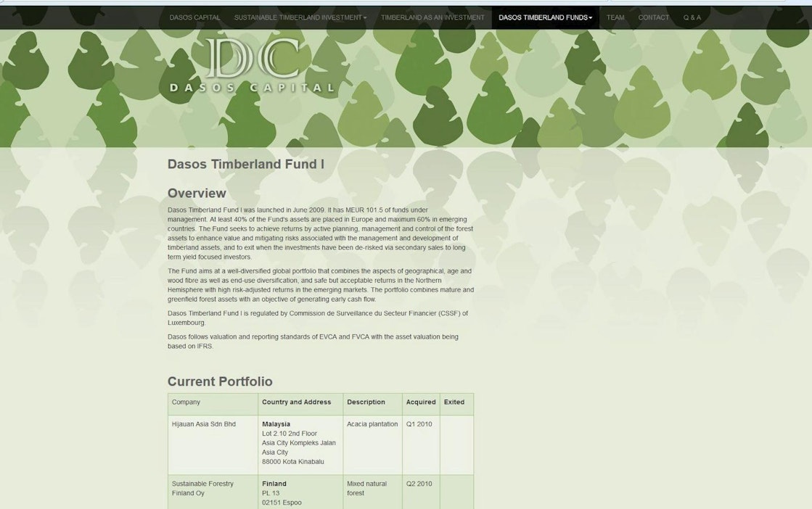Navigate to the Contact page
812x509 pixels.
tap(653, 17)
